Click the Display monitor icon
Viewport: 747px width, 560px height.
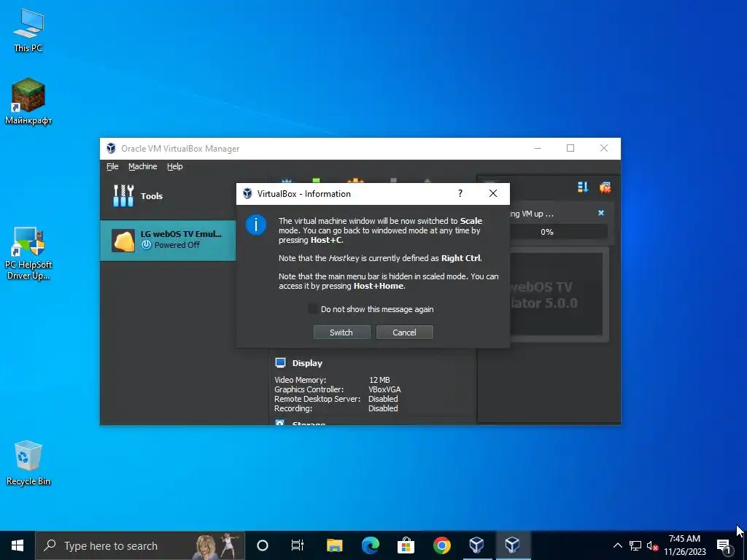coord(281,363)
